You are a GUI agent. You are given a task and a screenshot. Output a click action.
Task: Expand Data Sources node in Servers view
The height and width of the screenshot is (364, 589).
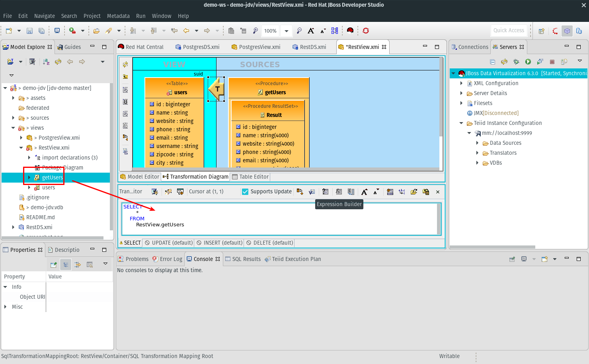coord(477,143)
